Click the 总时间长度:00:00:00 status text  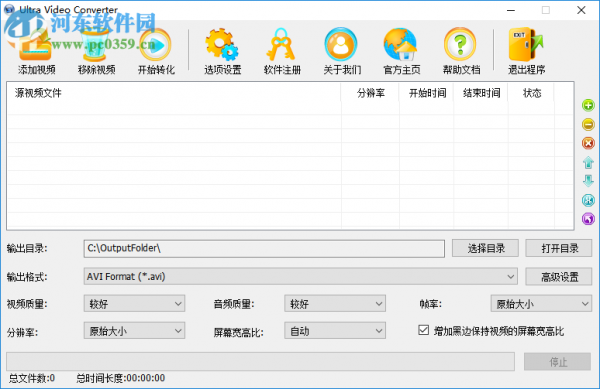click(121, 378)
